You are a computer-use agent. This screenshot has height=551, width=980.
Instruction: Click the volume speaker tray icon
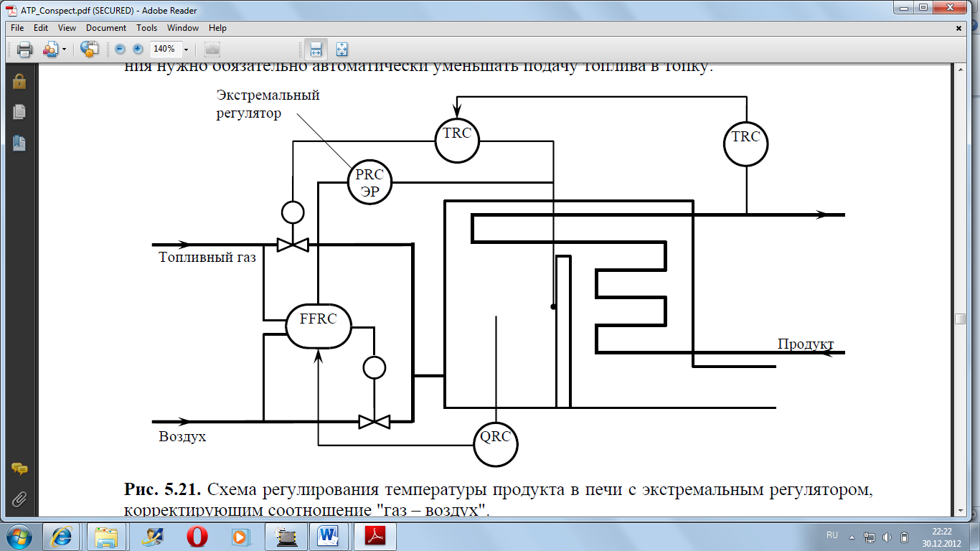[x=887, y=537]
